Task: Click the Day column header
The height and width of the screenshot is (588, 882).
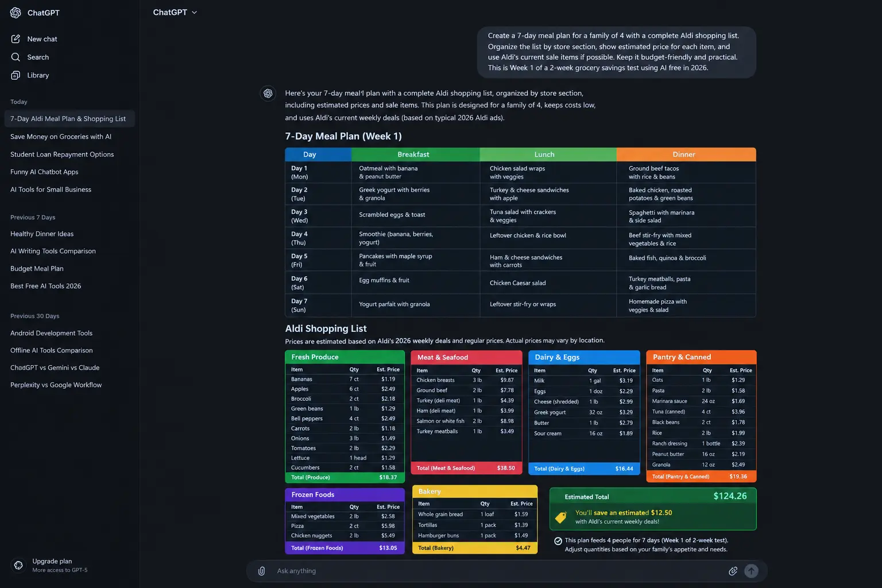Action: coord(318,154)
